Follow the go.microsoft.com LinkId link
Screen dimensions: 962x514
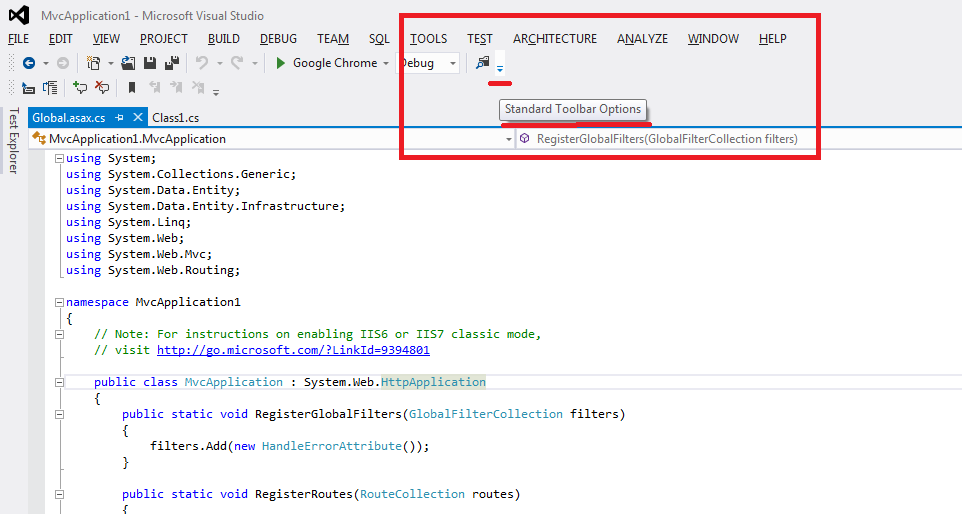coord(293,350)
